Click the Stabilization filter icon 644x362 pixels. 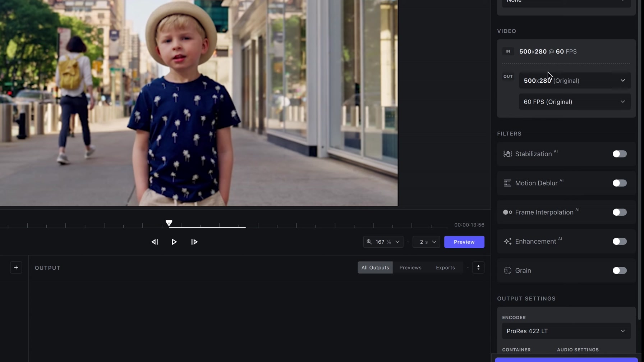coord(507,154)
